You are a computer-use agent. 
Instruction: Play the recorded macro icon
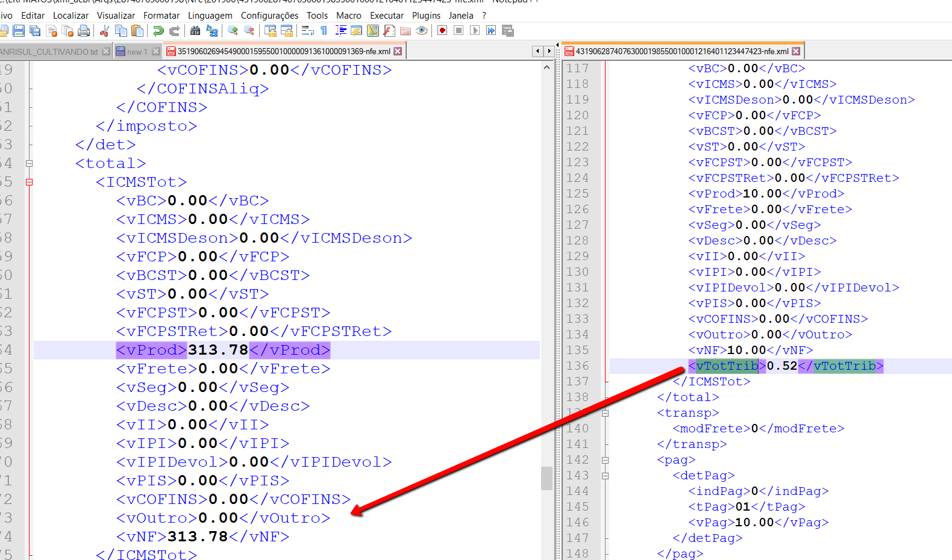[x=475, y=31]
